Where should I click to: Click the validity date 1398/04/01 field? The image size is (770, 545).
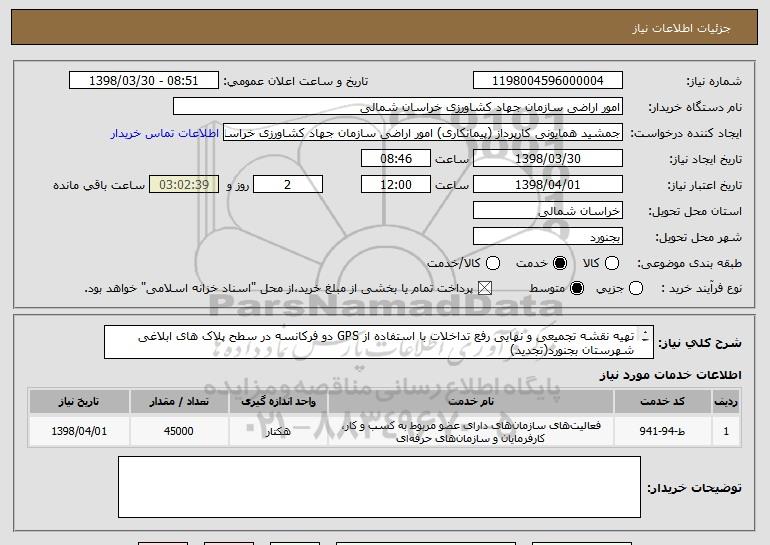tap(548, 185)
